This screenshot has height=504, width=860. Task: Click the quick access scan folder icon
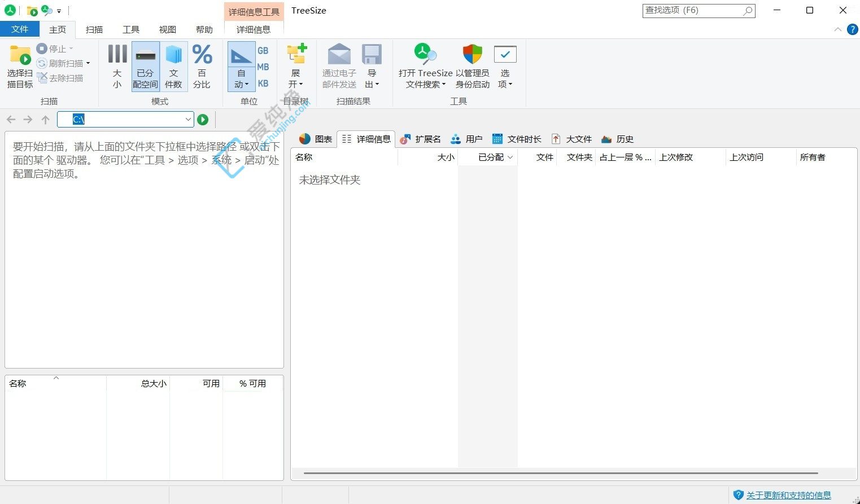tap(32, 11)
